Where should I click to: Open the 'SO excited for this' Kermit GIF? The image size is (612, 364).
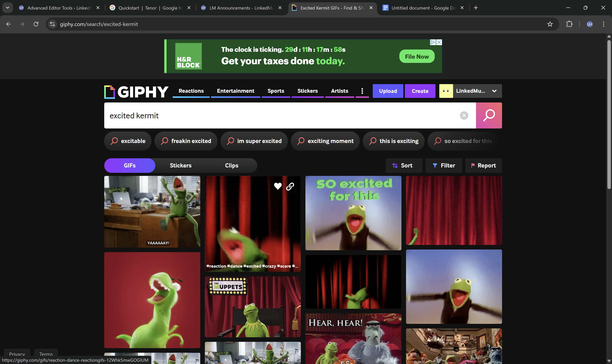(353, 213)
